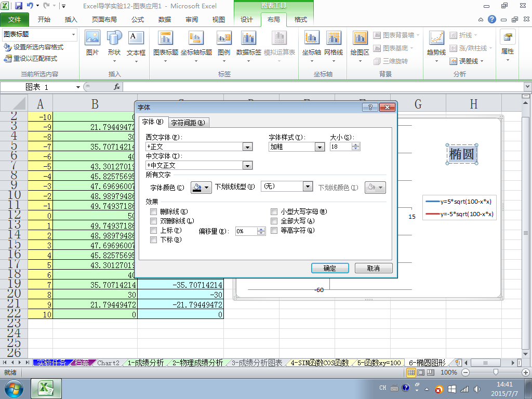532x399 pixels.
Task: Click the Undo icon in quick access toolbar
Action: coord(30,6)
